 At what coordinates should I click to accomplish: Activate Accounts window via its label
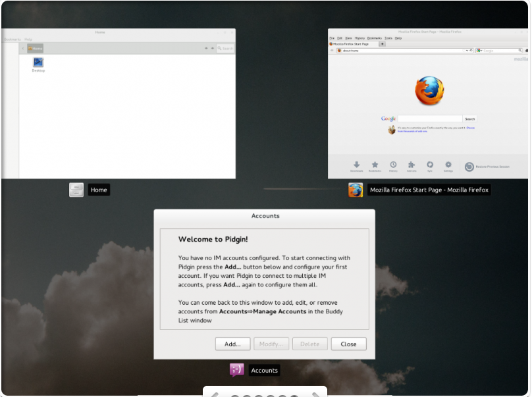coord(264,371)
